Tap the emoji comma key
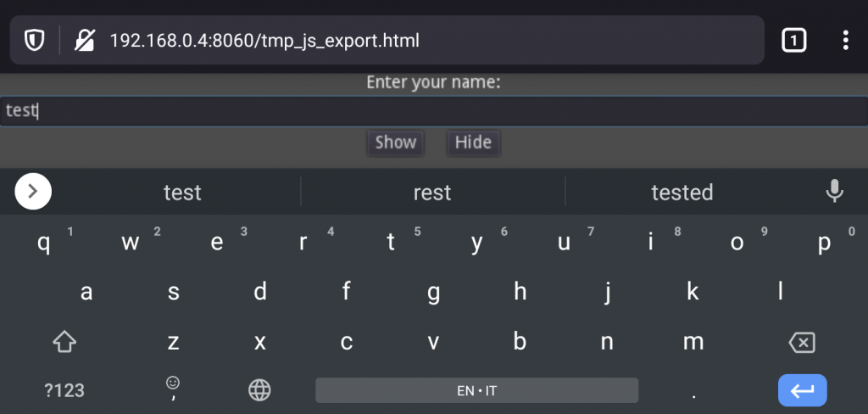This screenshot has height=414, width=868. tap(173, 389)
